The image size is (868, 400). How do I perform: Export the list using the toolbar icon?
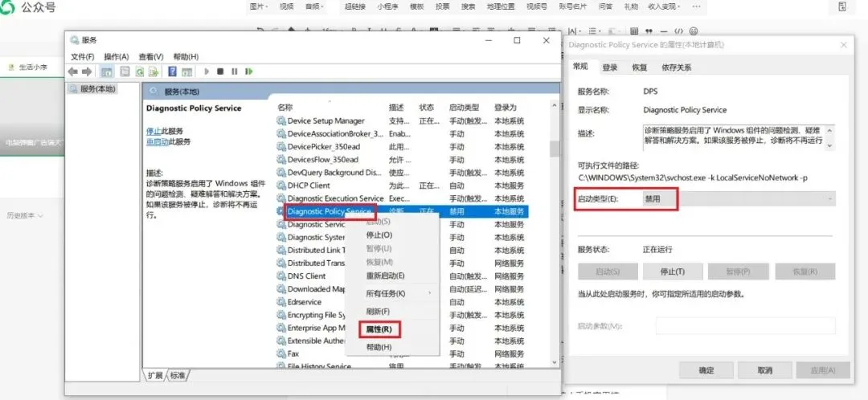(154, 71)
